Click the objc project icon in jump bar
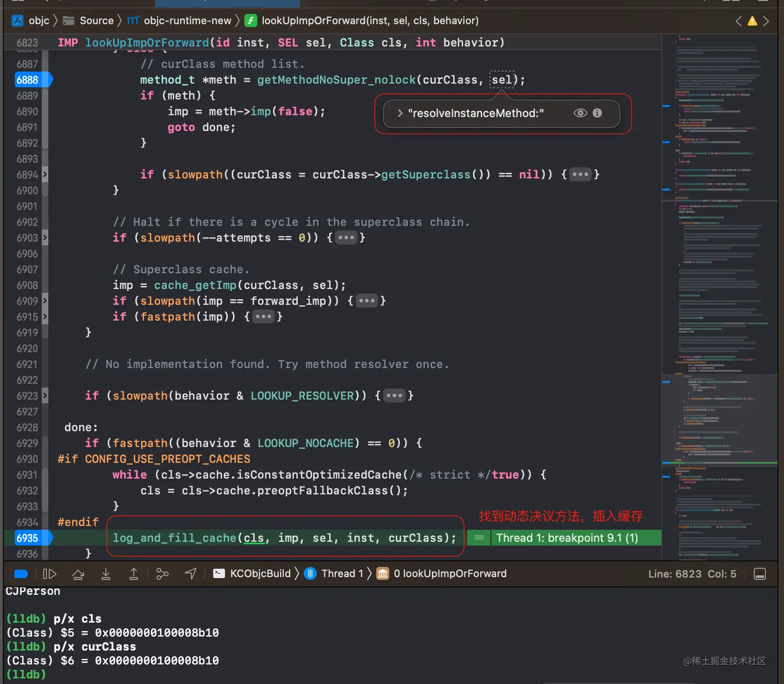The height and width of the screenshot is (684, 784). (18, 21)
